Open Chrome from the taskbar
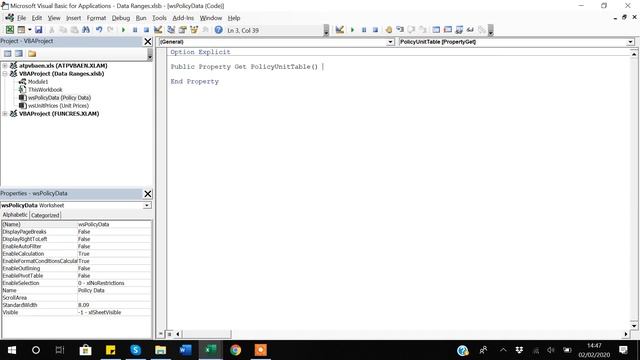640x360 pixels. pyautogui.click(x=236, y=350)
